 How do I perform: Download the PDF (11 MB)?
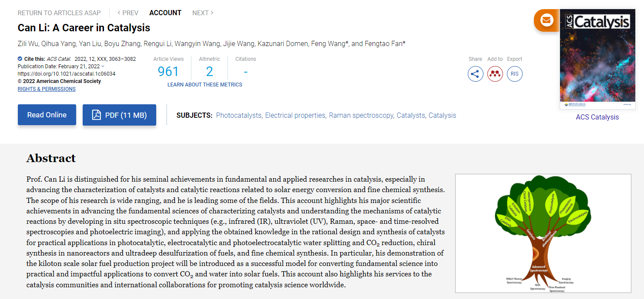point(125,115)
